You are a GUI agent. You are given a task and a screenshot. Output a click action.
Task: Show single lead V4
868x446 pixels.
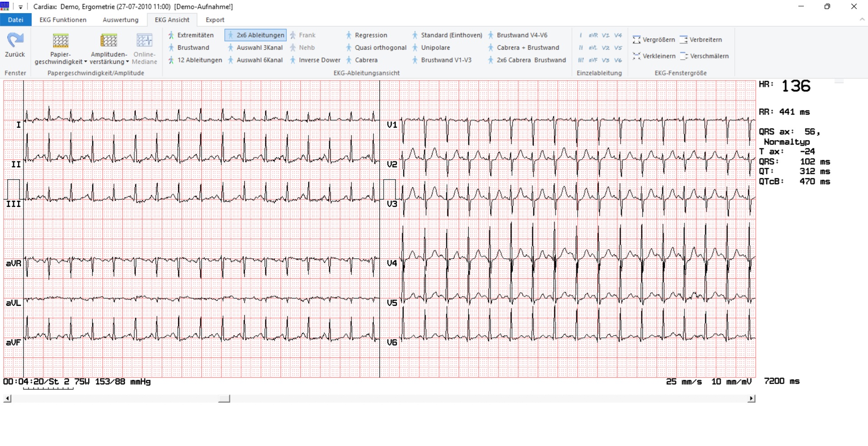pyautogui.click(x=618, y=35)
